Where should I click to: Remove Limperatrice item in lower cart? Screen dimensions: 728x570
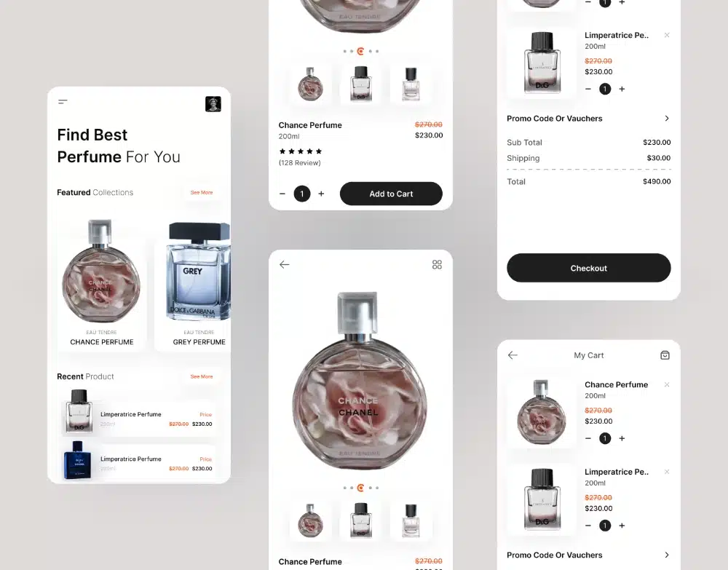pos(667,472)
